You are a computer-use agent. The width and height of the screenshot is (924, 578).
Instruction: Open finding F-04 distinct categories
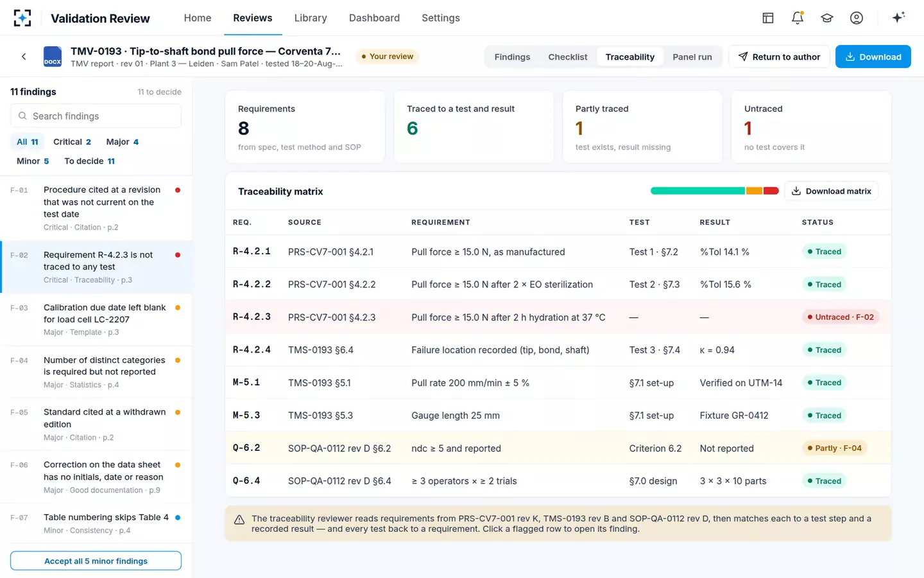[x=96, y=372]
